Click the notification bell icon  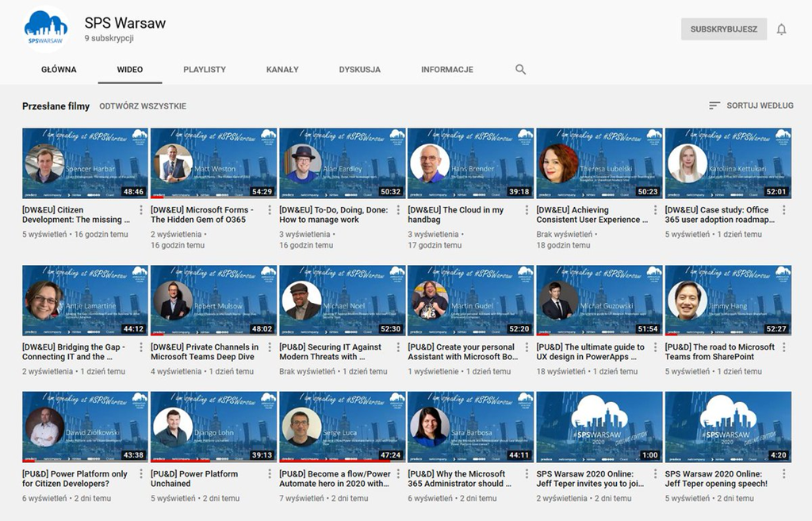coord(781,29)
